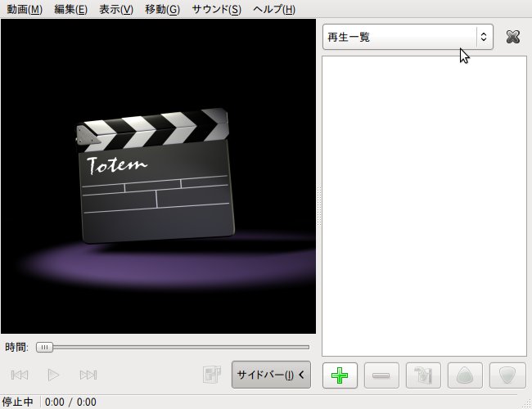
Task: Click the 停止中 status text
Action: (18, 402)
